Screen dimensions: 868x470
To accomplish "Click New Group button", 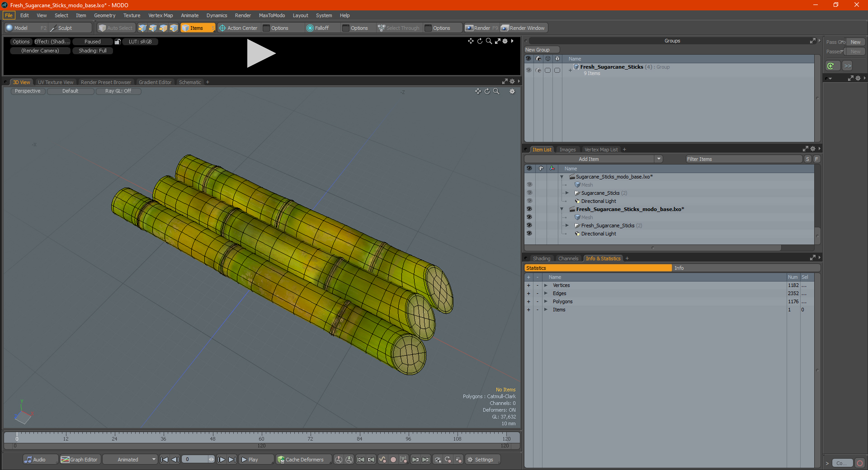I will [x=542, y=50].
